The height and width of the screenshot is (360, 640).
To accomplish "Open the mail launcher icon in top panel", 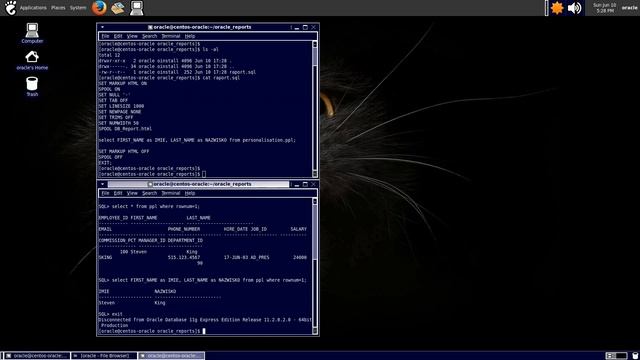I will click(x=118, y=8).
